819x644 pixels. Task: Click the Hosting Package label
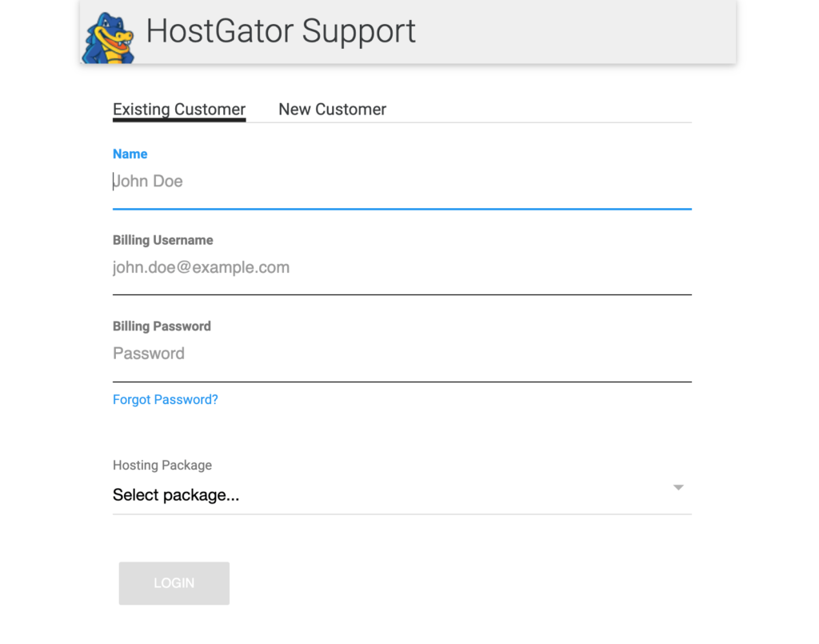(x=162, y=466)
